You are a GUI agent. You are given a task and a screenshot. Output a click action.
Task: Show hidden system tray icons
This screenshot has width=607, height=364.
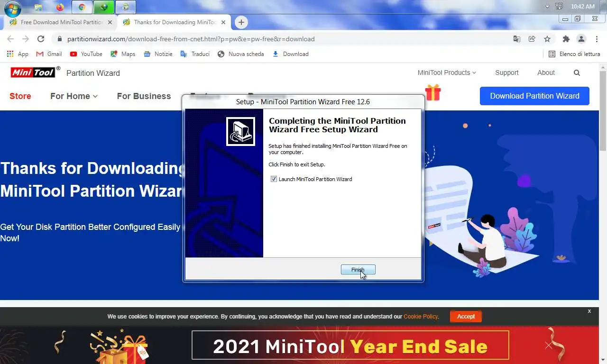[547, 7]
